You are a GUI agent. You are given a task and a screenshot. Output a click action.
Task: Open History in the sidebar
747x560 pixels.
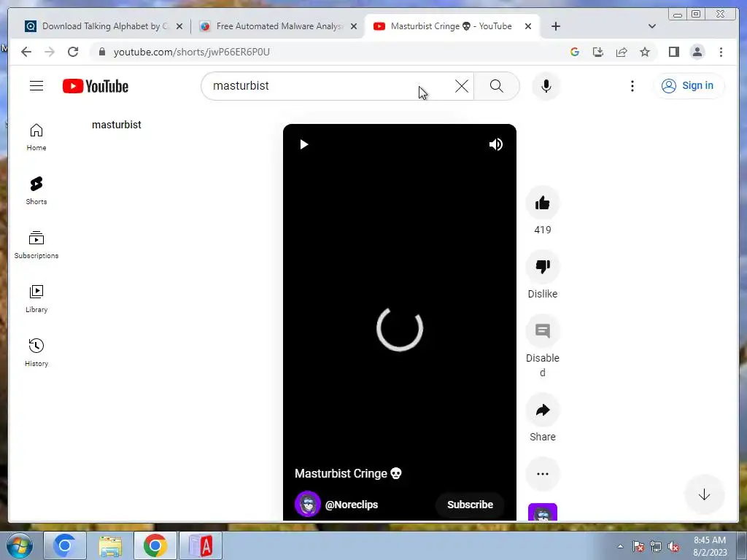coord(36,352)
